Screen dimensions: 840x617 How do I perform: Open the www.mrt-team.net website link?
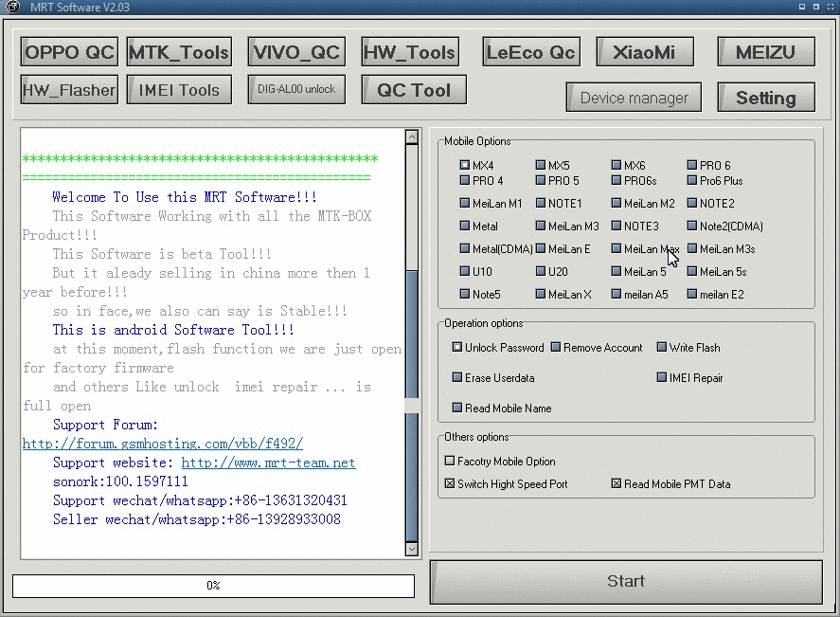[268, 463]
